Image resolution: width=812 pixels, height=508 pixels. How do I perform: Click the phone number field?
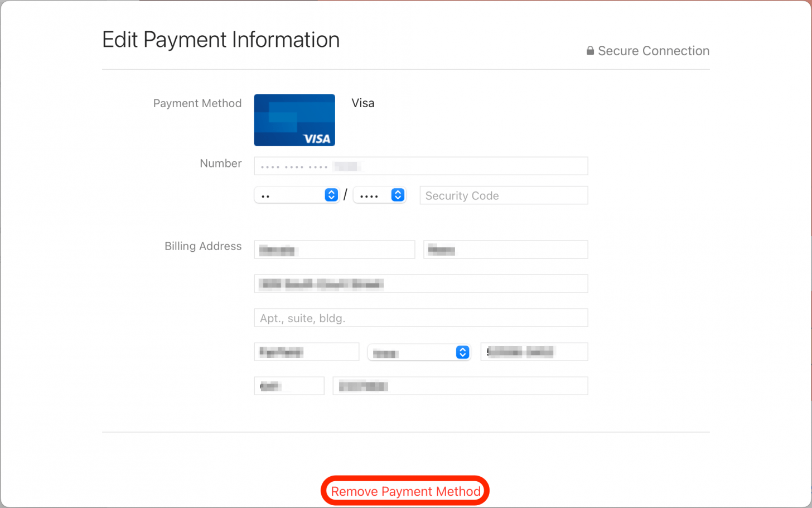click(x=460, y=386)
